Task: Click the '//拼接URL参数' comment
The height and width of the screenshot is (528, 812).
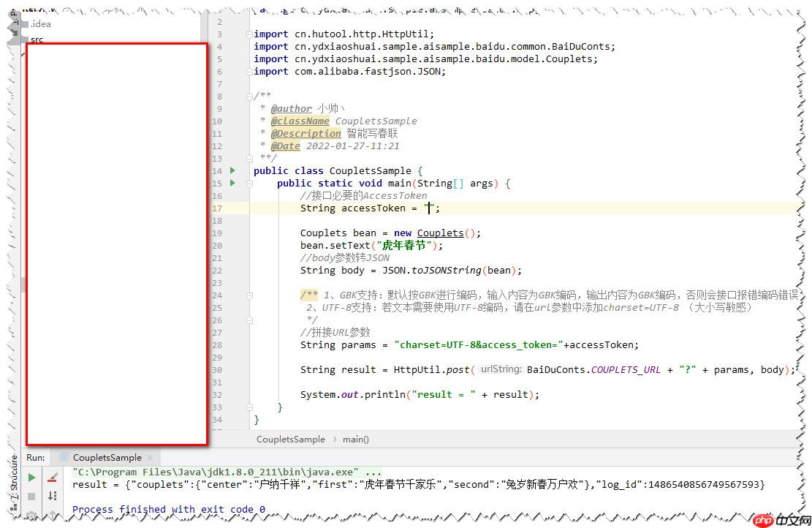Action: pyautogui.click(x=335, y=333)
